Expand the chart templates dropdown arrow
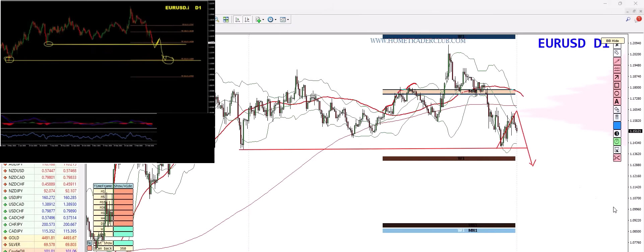This screenshot has height=252, width=644. tap(288, 20)
